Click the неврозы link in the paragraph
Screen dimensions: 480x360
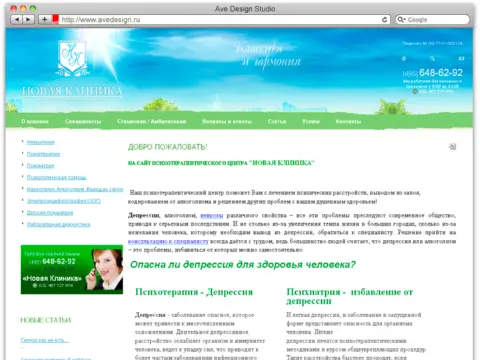coord(212,215)
